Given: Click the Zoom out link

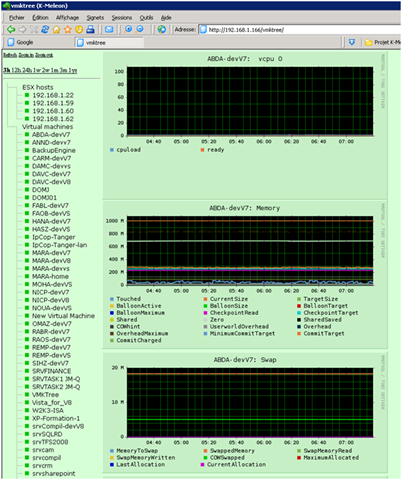Looking at the screenshot, I should pyautogui.click(x=44, y=55).
